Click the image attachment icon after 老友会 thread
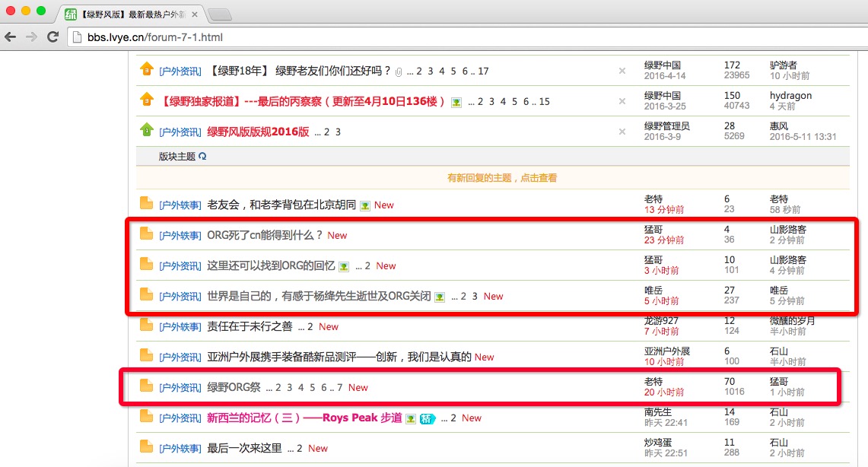This screenshot has height=467, width=868. (365, 205)
